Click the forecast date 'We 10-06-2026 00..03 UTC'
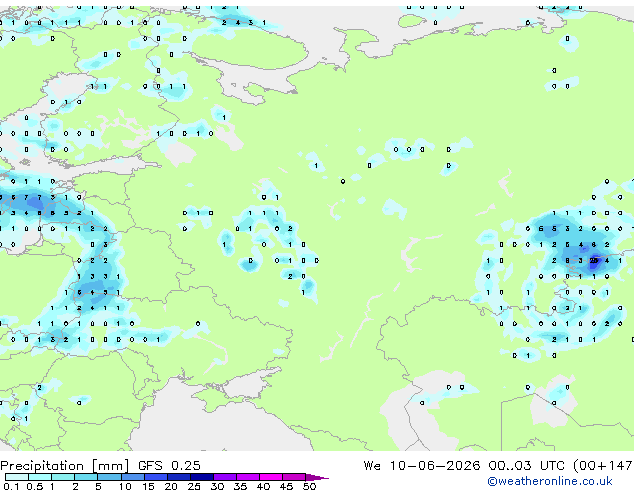The image size is (634, 490). click(x=466, y=466)
